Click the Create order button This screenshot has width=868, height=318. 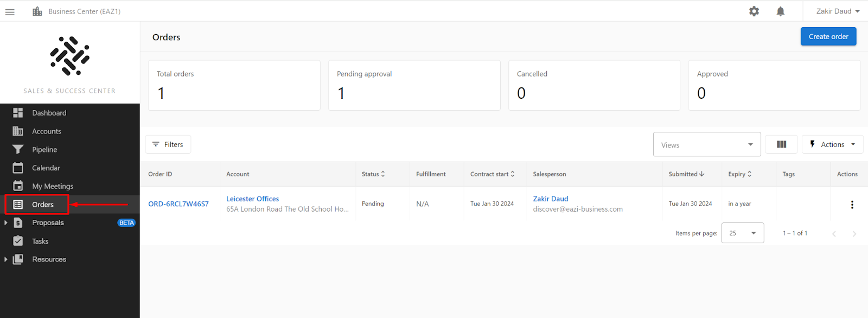(x=828, y=36)
